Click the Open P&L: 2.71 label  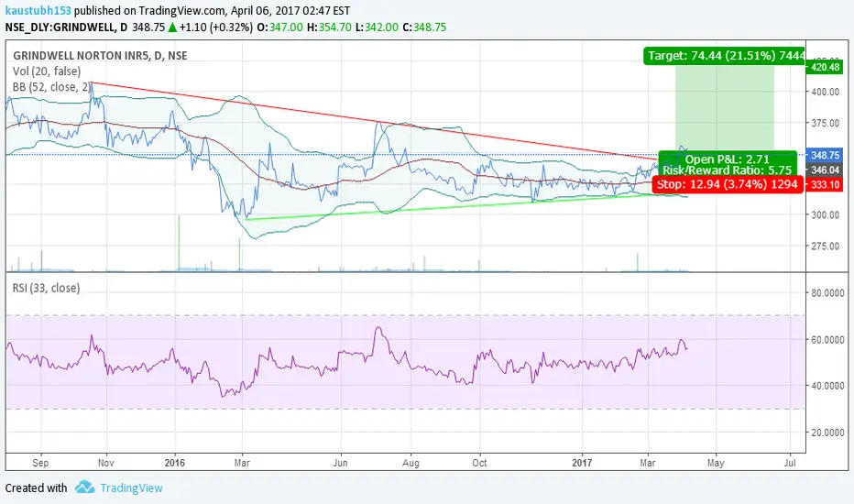click(x=728, y=159)
